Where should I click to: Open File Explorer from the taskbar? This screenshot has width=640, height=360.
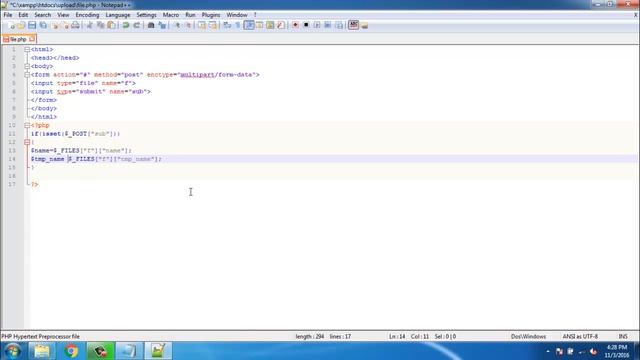42,351
